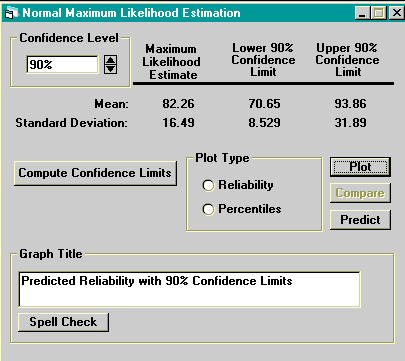
Task: Close the Normal Maximum Likelihood window
Action: [x=396, y=13]
